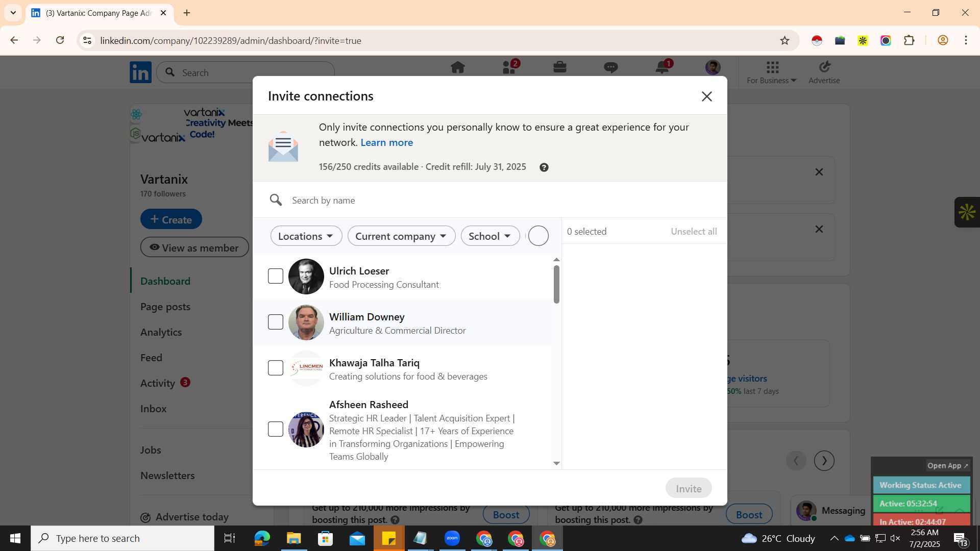Open Jobs in sidebar
The width and height of the screenshot is (980, 551).
click(x=151, y=450)
